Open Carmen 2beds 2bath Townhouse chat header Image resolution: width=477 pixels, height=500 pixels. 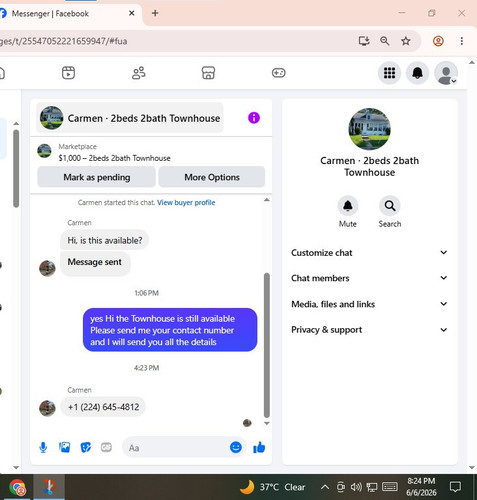130,118
